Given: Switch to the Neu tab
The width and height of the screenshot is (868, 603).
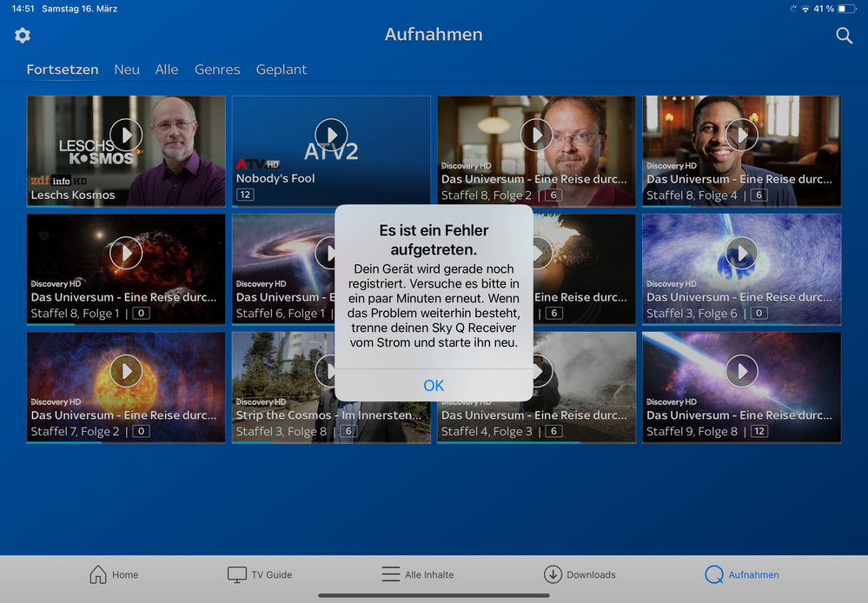Looking at the screenshot, I should pyautogui.click(x=127, y=70).
